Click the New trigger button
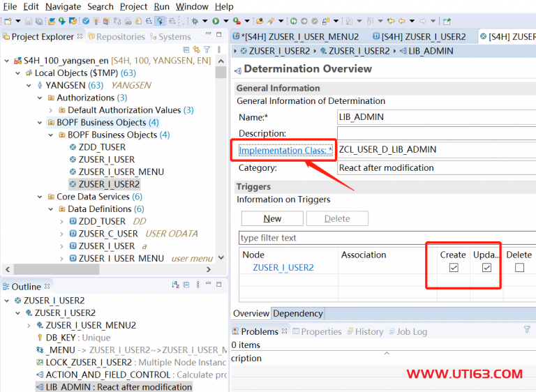Image resolution: width=536 pixels, height=392 pixels. [272, 218]
